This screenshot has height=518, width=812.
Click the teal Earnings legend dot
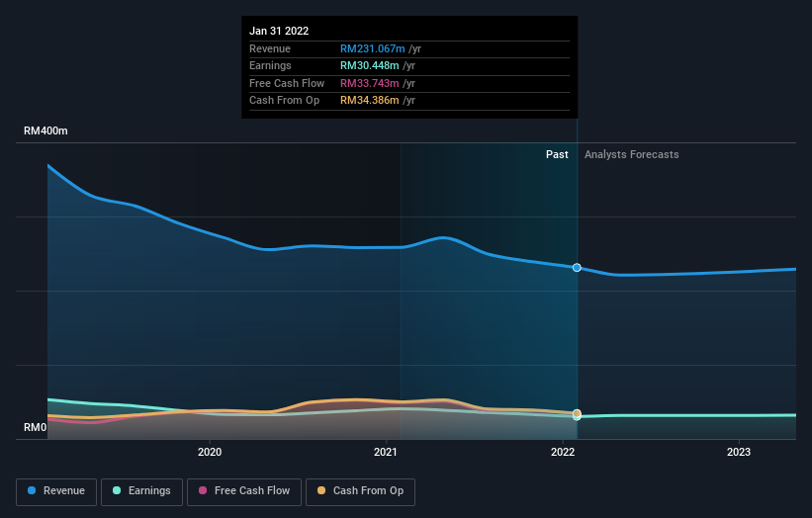(117, 490)
